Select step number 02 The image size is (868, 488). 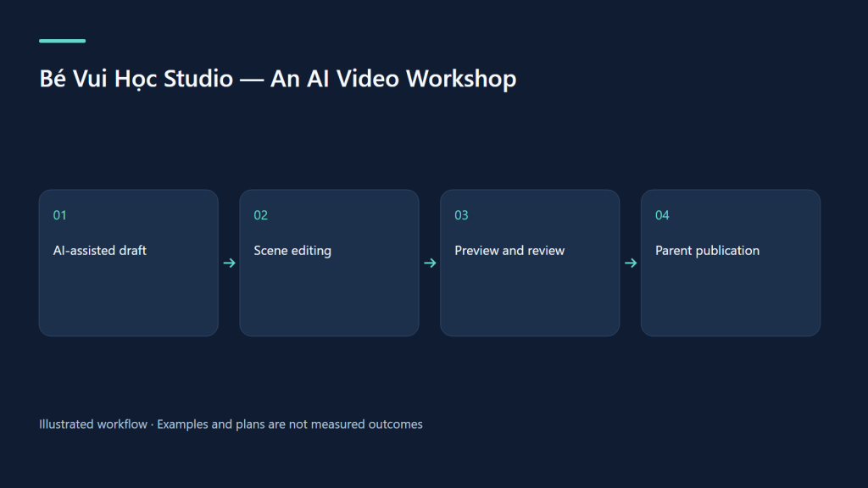[261, 215]
